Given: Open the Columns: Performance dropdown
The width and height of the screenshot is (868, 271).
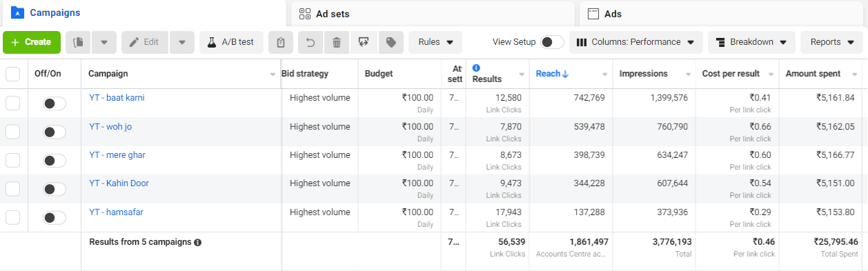Looking at the screenshot, I should [x=636, y=42].
